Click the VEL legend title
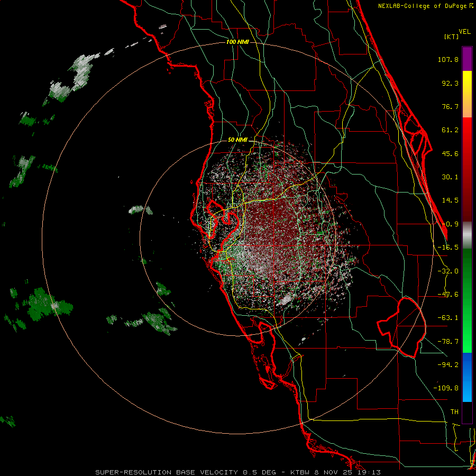Image resolution: width=476 pixels, height=476 pixels. point(464,32)
